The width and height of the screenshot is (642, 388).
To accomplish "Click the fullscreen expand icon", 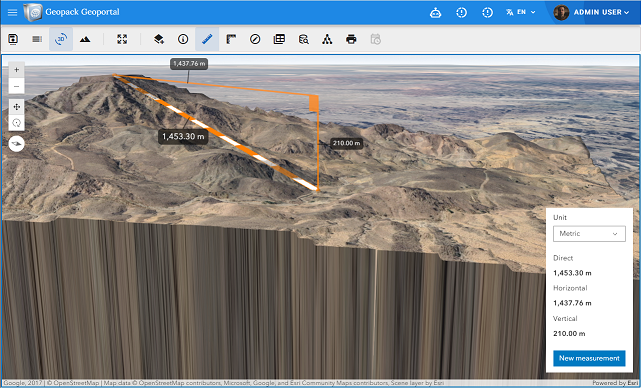I will [x=122, y=39].
